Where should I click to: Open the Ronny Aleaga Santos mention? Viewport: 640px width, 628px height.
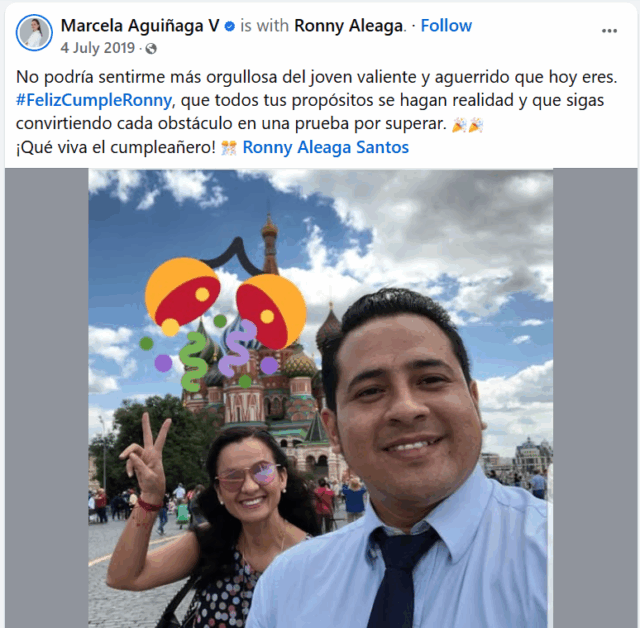click(326, 147)
